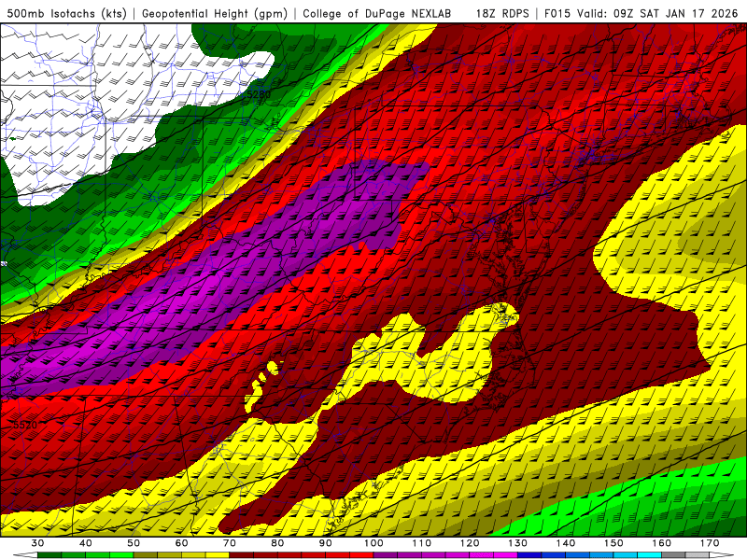Click the 60 value on the color scale
This screenshot has width=747, height=560.
point(181,543)
